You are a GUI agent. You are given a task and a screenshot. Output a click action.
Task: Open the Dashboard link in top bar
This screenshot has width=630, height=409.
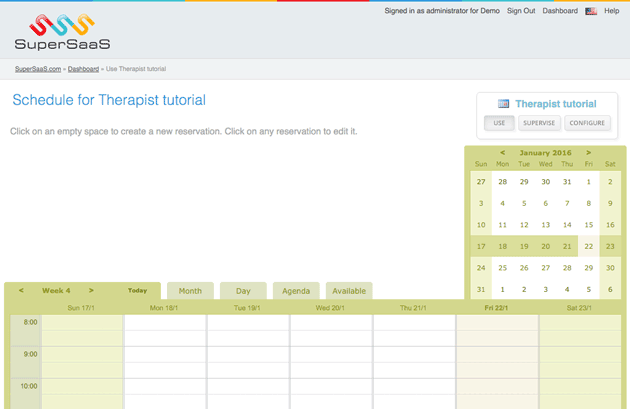pyautogui.click(x=560, y=11)
